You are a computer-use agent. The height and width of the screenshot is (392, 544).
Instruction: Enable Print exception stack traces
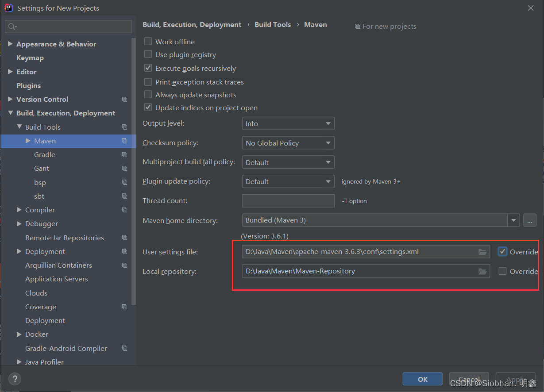[148, 82]
